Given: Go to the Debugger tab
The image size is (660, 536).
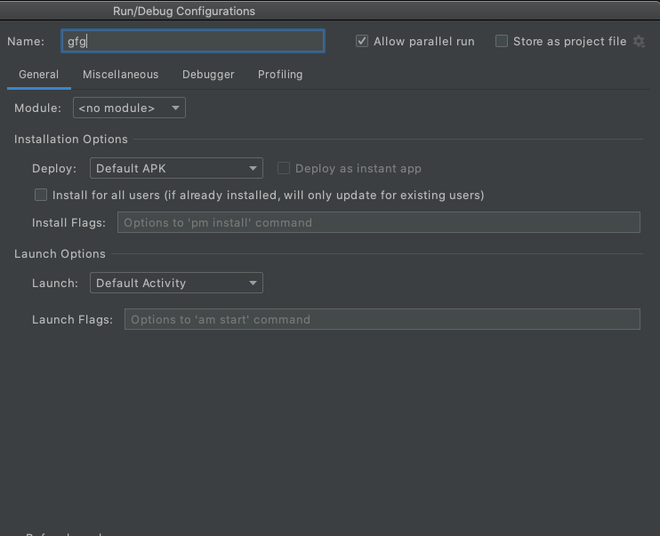Looking at the screenshot, I should pyautogui.click(x=208, y=75).
